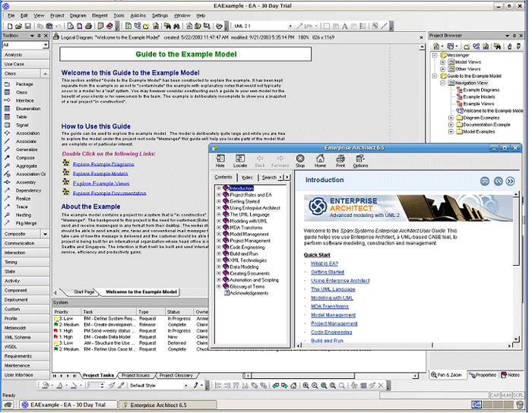Open the Project menu
This screenshot has width=532, height=413.
click(x=57, y=16)
